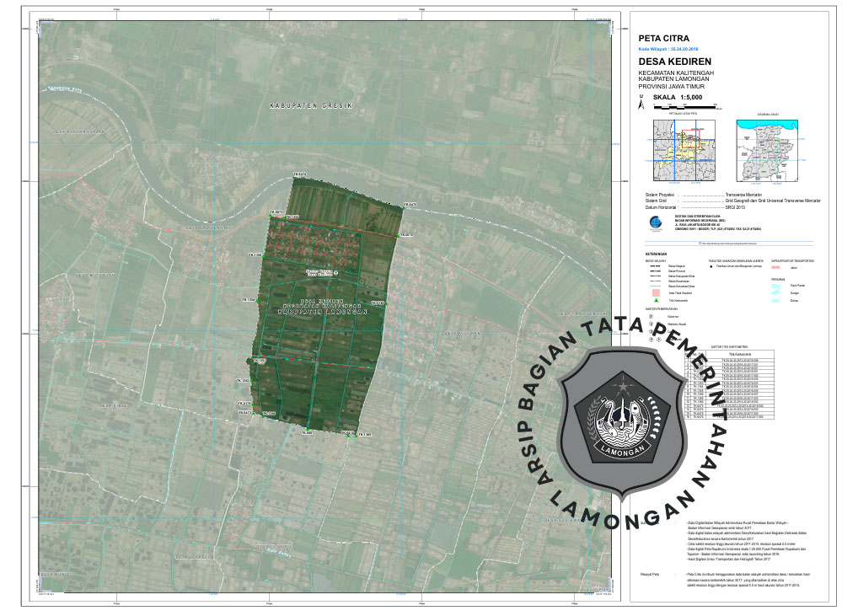Click the red Jalan legend swatch

[x=776, y=267]
